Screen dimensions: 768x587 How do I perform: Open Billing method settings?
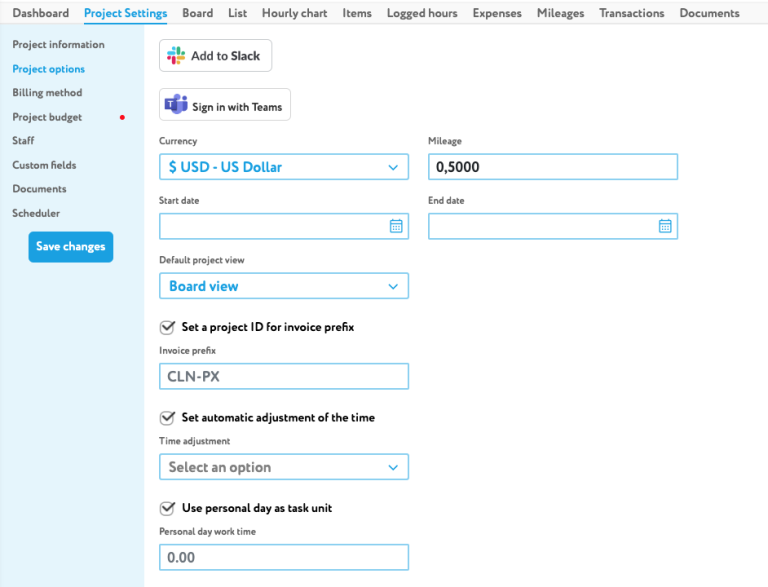point(47,93)
